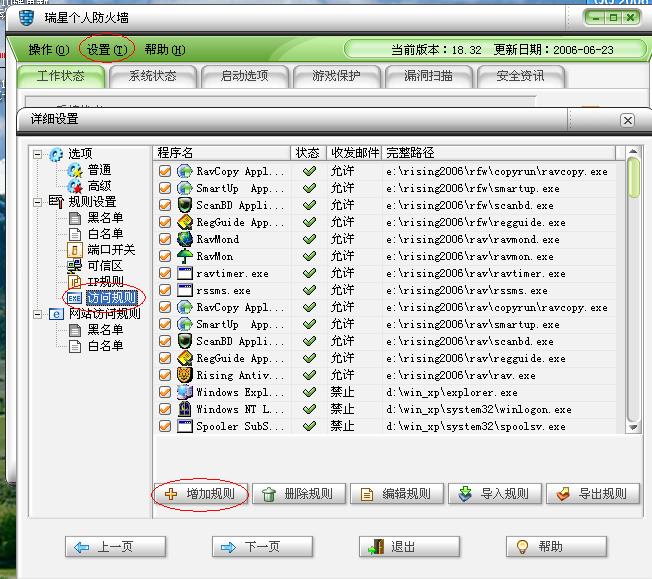Click the RavMond globe icon
The height and width of the screenshot is (579, 652).
[x=185, y=239]
